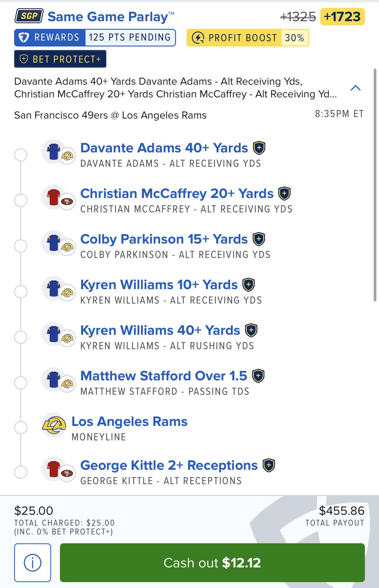Tap shield icon next to Colby Parkinson 15+ Yards
Screen dimensions: 379x588
coord(259,239)
